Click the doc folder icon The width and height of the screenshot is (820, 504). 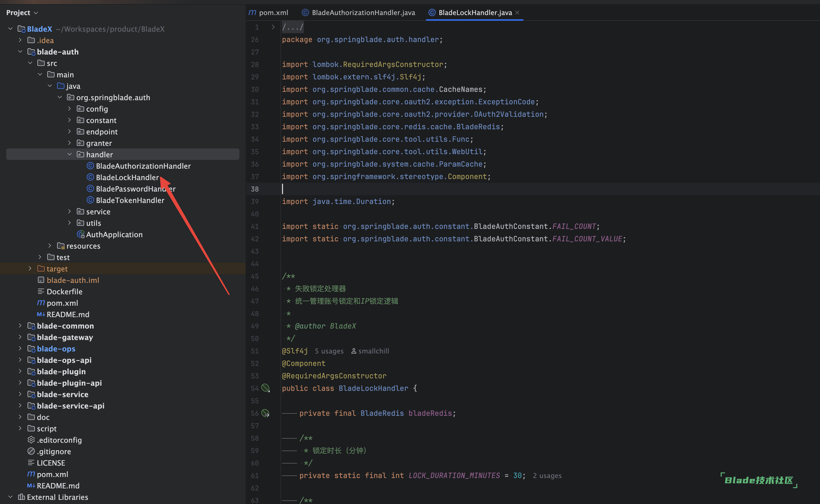pyautogui.click(x=31, y=417)
